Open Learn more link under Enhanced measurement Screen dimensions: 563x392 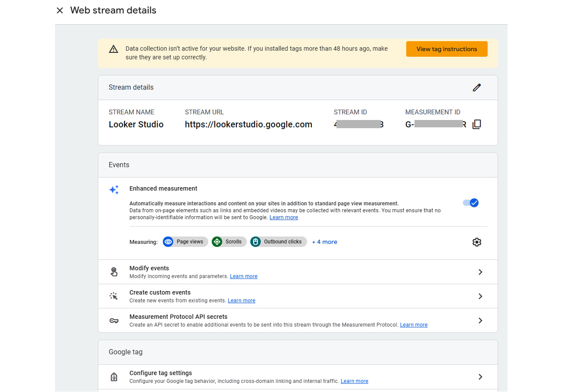click(x=284, y=217)
